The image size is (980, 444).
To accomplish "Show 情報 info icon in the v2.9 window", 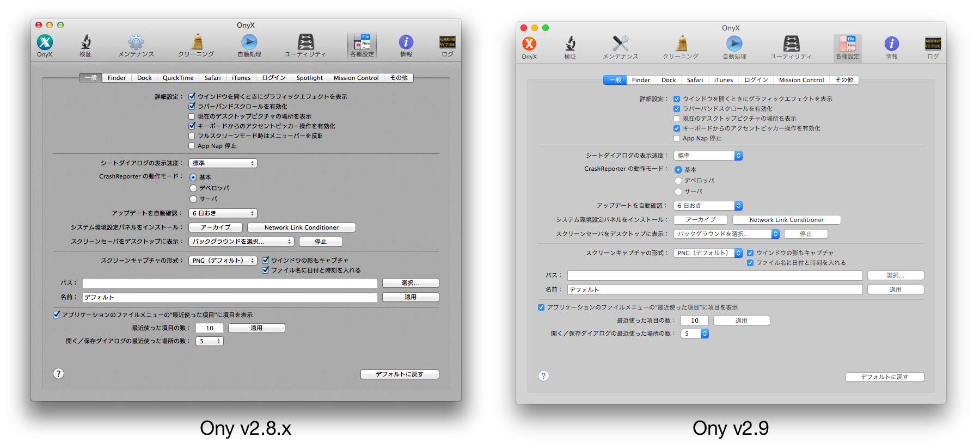I will (x=892, y=44).
